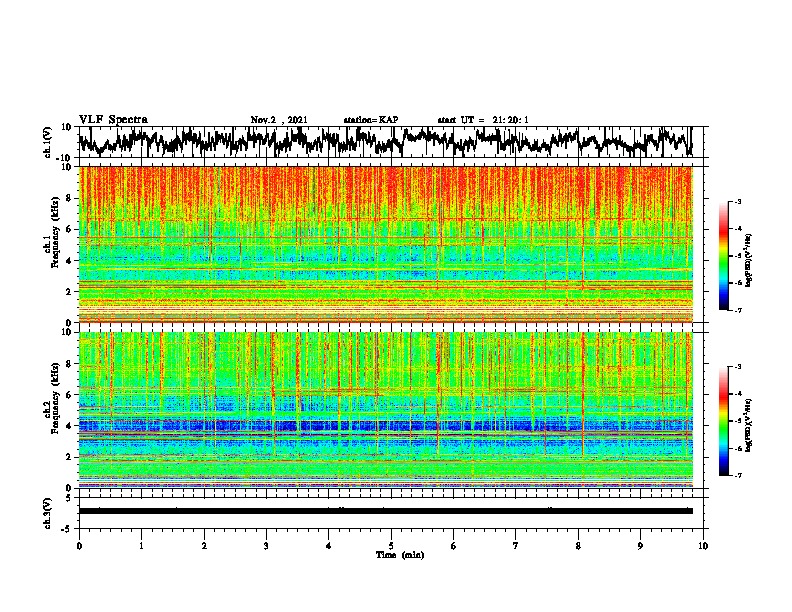The height and width of the screenshot is (612, 792).
Task: Click the time axis tick label 8
Action: [x=578, y=546]
